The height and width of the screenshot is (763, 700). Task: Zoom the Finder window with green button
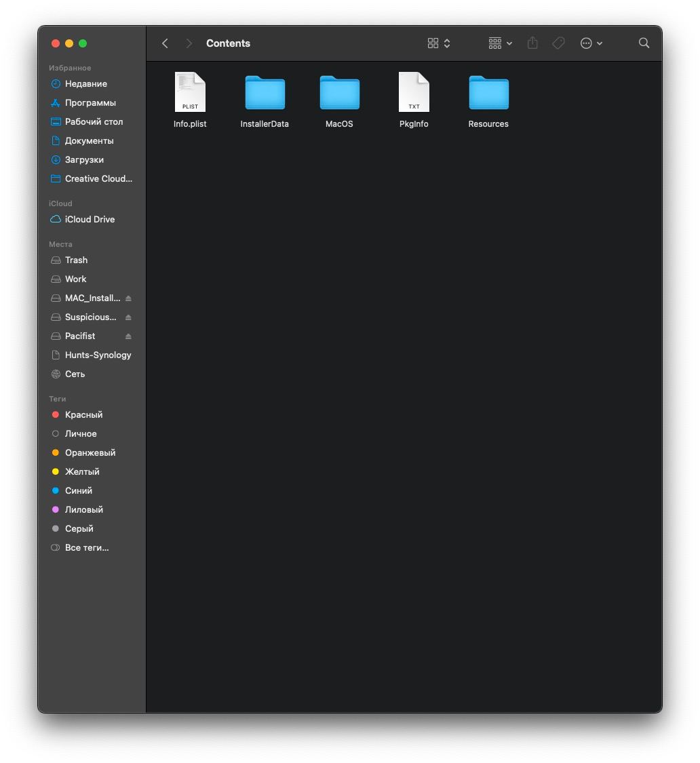[x=83, y=43]
